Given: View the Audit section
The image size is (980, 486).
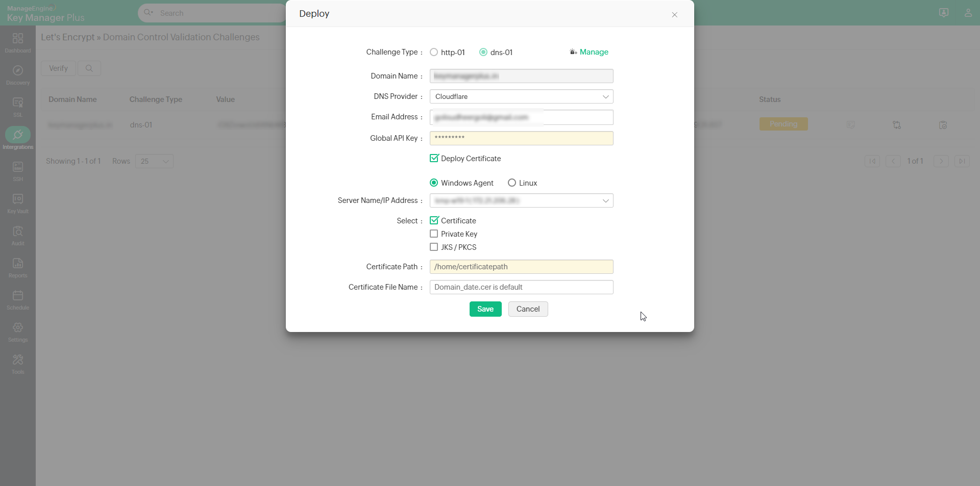Looking at the screenshot, I should 18,235.
